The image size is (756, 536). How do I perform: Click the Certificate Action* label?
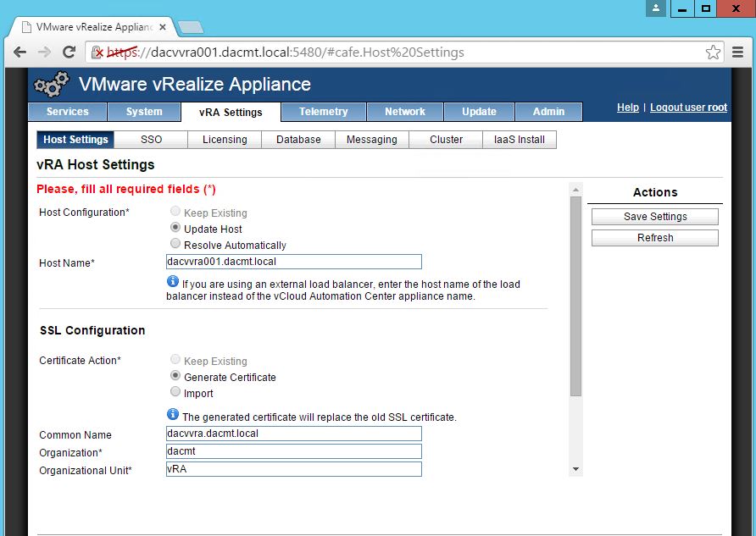(x=80, y=360)
